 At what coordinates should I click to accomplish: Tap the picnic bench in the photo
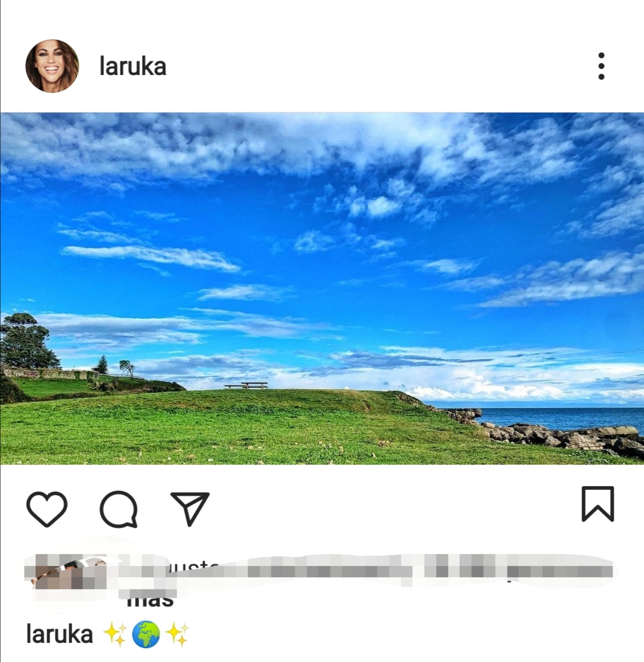click(x=246, y=385)
